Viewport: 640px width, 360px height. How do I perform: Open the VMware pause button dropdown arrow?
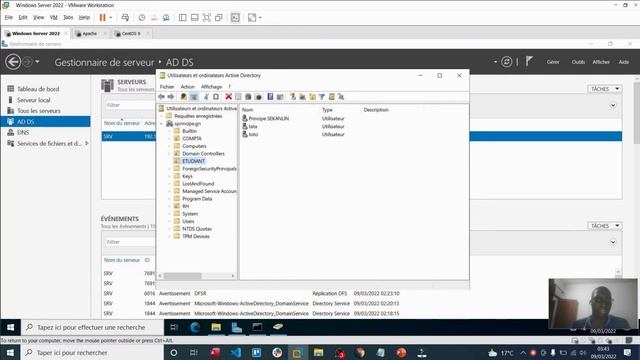click(111, 18)
